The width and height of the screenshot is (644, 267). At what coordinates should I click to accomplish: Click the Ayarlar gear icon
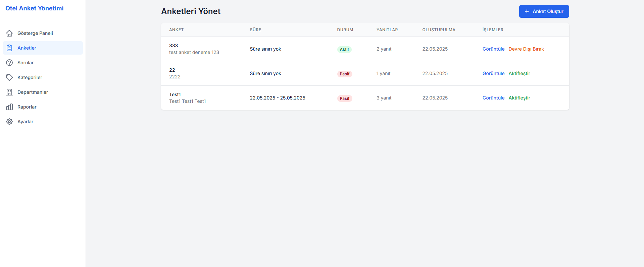(9, 122)
